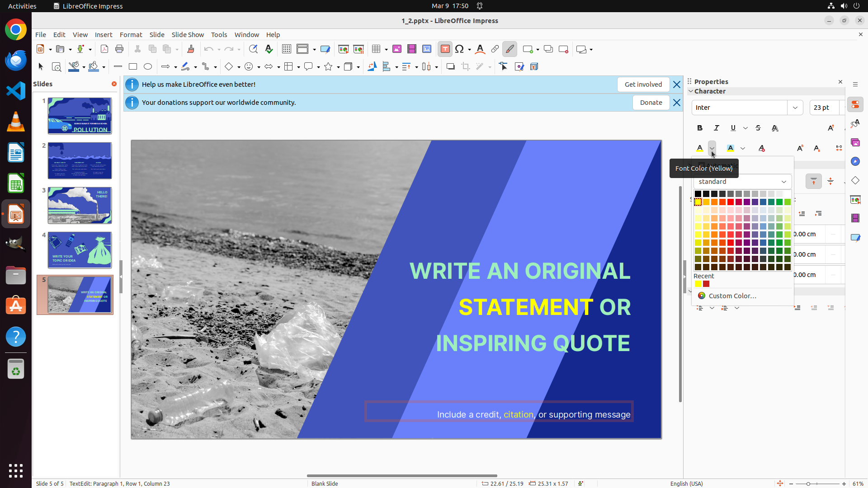Toggle Strikethrough in Character panel

[758, 128]
